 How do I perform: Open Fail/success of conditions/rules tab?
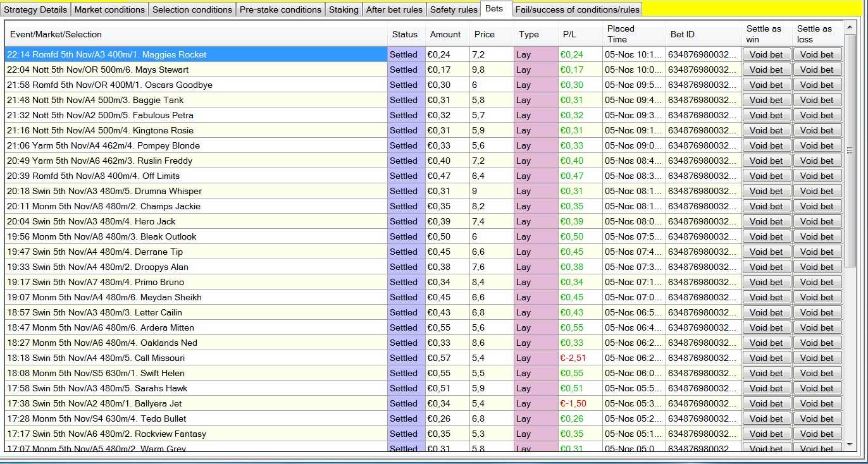point(577,9)
